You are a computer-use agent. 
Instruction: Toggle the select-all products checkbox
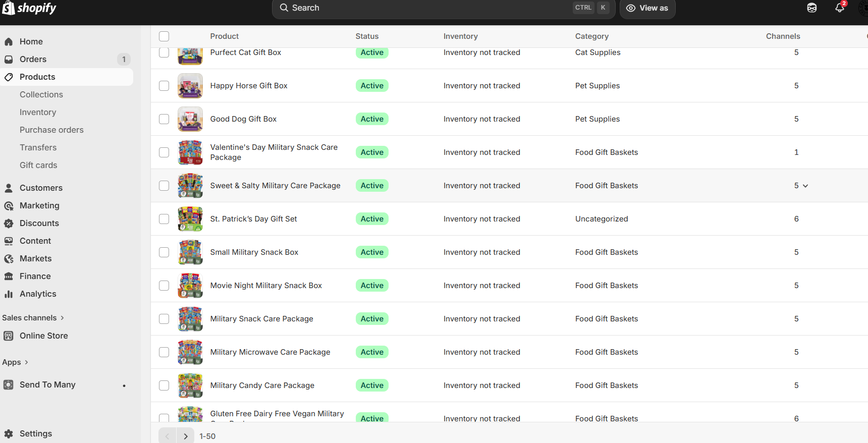[x=164, y=36]
